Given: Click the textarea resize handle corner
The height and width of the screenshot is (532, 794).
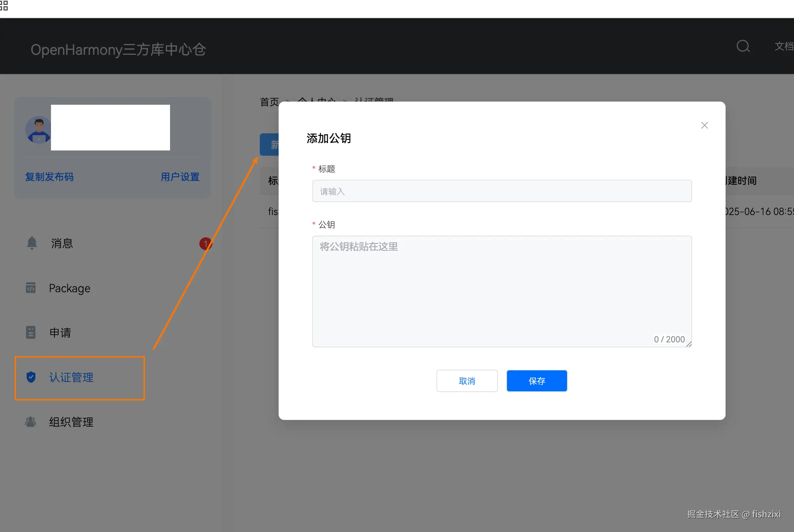Looking at the screenshot, I should 689,345.
